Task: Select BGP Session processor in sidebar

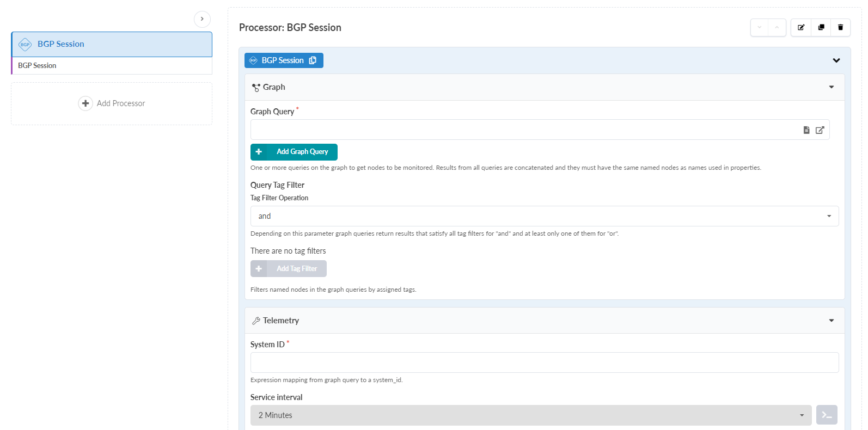Action: [112, 44]
